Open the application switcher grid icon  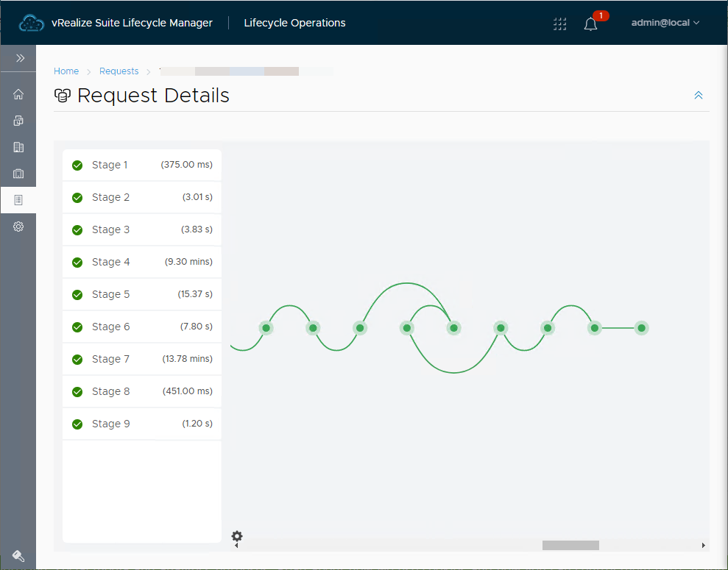tap(559, 24)
